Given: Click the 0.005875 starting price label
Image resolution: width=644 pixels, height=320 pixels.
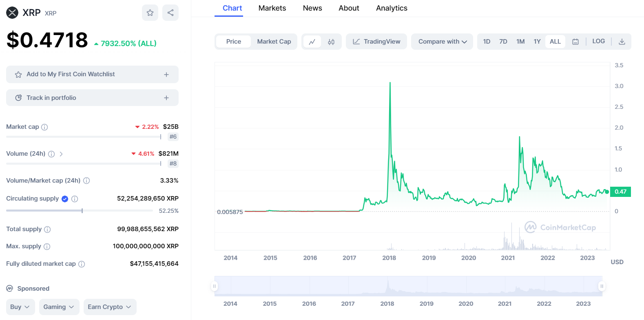Looking at the screenshot, I should tap(230, 212).
